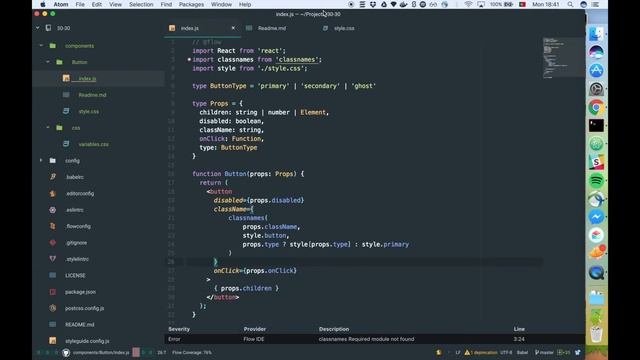Sort diagnostics by Severity column

[x=179, y=329]
